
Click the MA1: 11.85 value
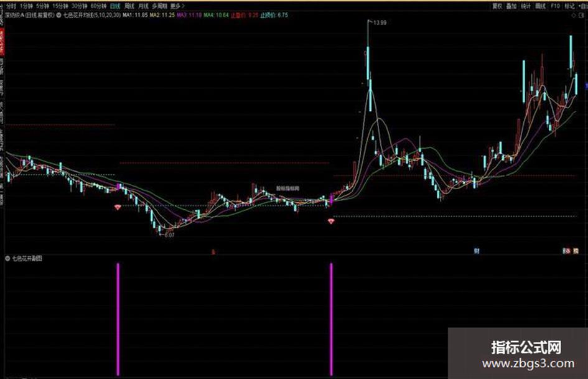click(x=136, y=16)
